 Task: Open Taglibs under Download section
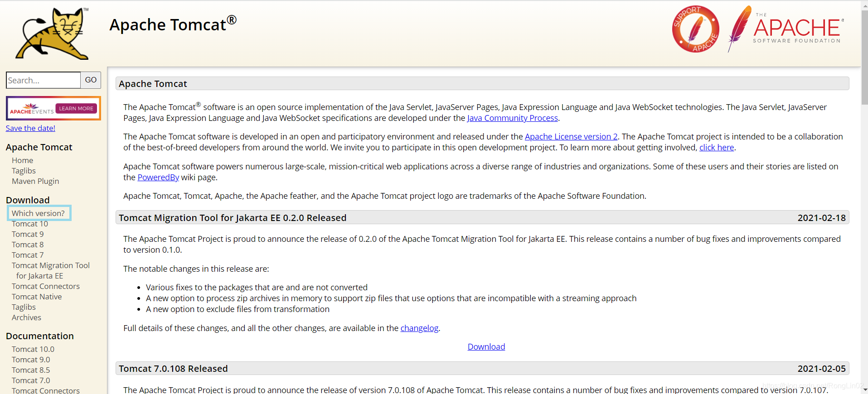point(24,307)
